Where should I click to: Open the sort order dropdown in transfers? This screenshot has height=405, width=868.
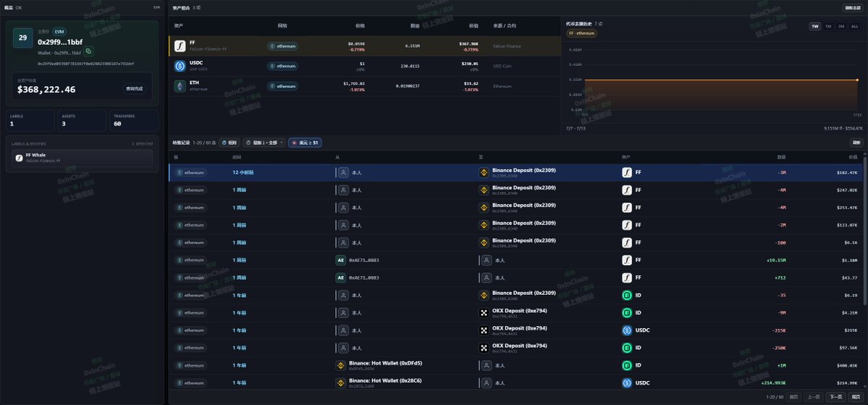pos(264,143)
